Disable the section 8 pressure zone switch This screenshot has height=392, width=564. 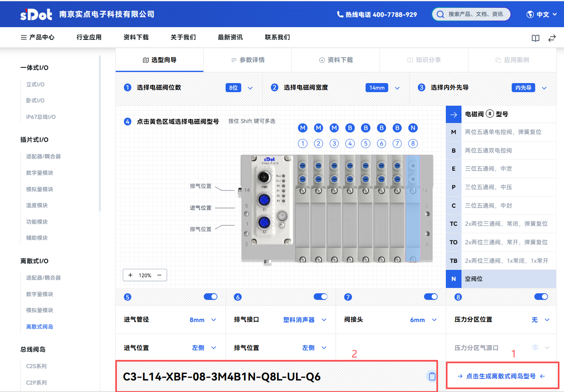[541, 297]
